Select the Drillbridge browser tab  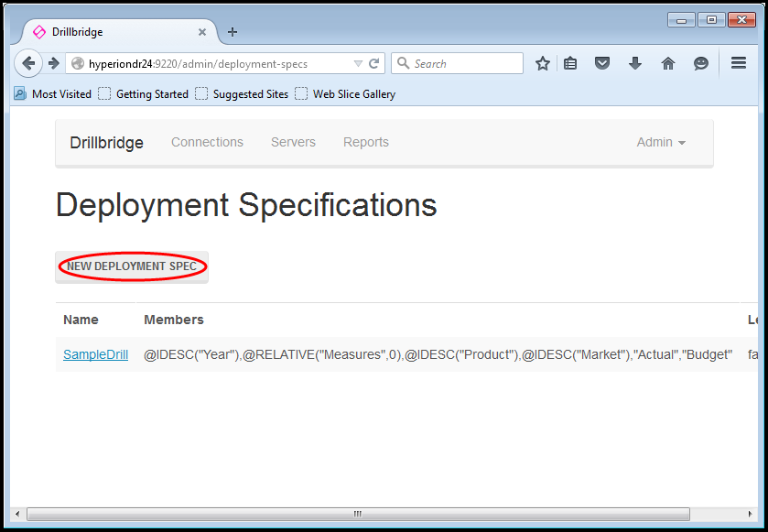click(120, 32)
